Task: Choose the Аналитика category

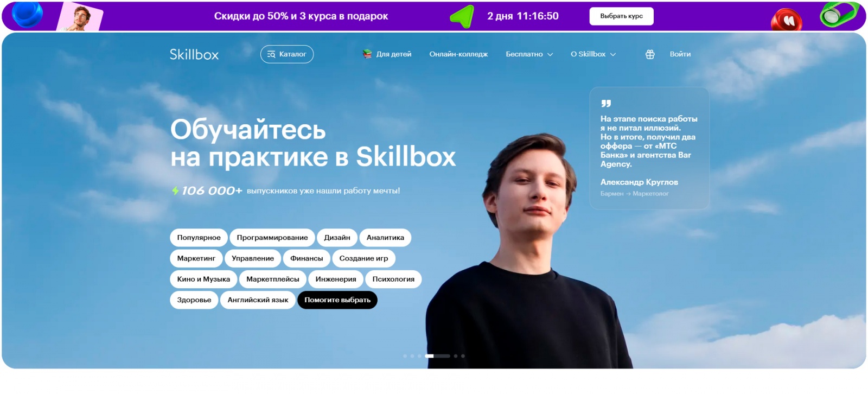Action: 385,238
